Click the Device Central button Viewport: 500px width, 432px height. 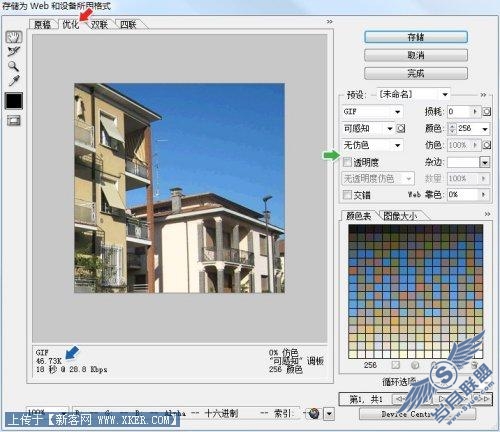pyautogui.click(x=417, y=414)
